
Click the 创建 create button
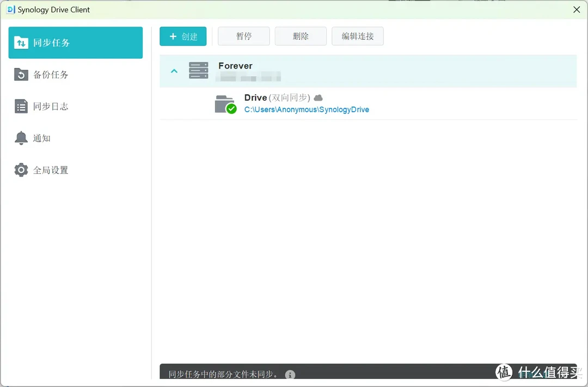[183, 36]
